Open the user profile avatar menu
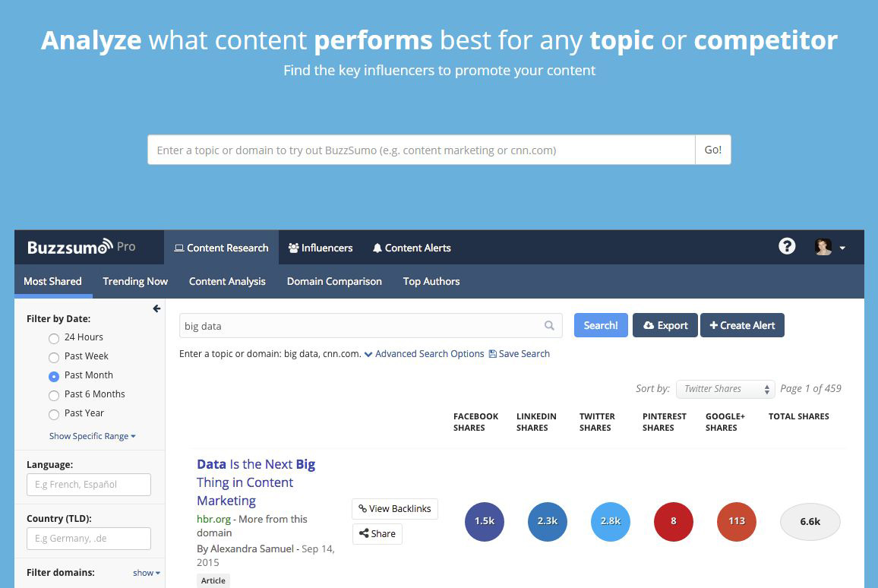Viewport: 878px width, 588px height. 823,247
